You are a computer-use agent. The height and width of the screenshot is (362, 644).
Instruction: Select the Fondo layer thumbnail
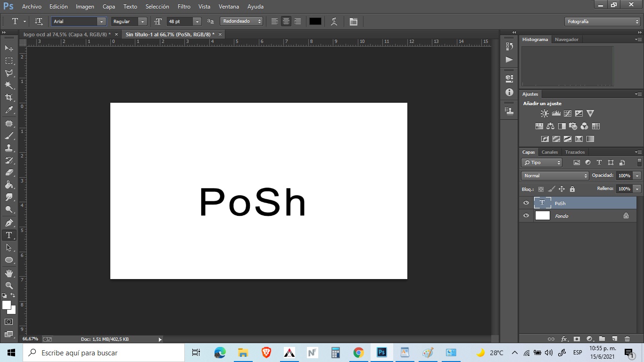[543, 215]
